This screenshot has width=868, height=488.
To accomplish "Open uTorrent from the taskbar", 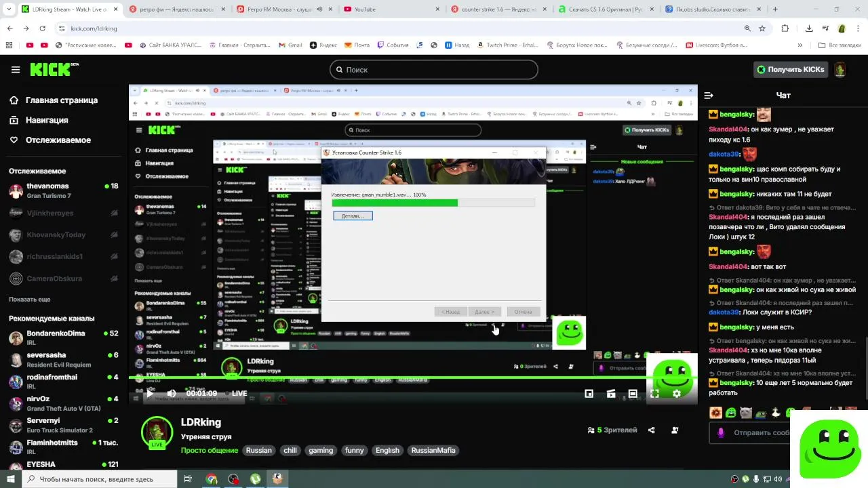I will [255, 479].
